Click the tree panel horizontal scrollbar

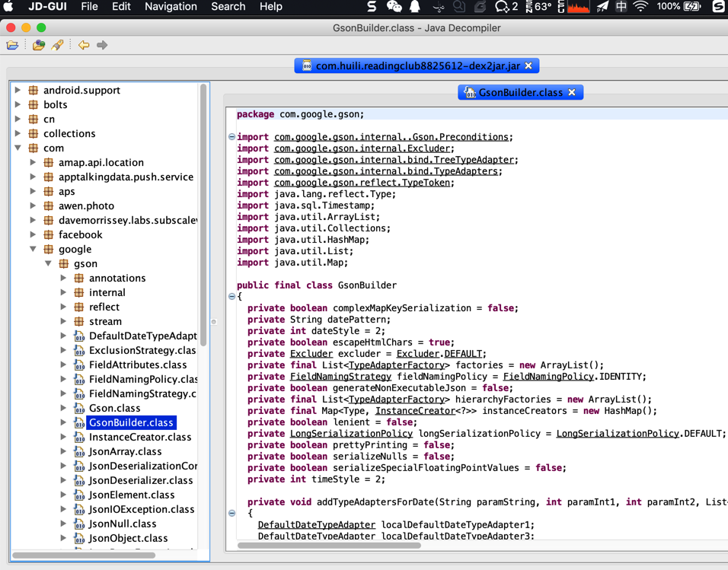point(84,555)
